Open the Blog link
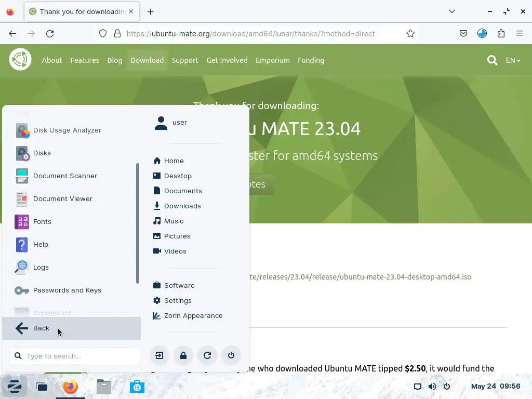Screen dimensions: 532x399 [x=115, y=60]
